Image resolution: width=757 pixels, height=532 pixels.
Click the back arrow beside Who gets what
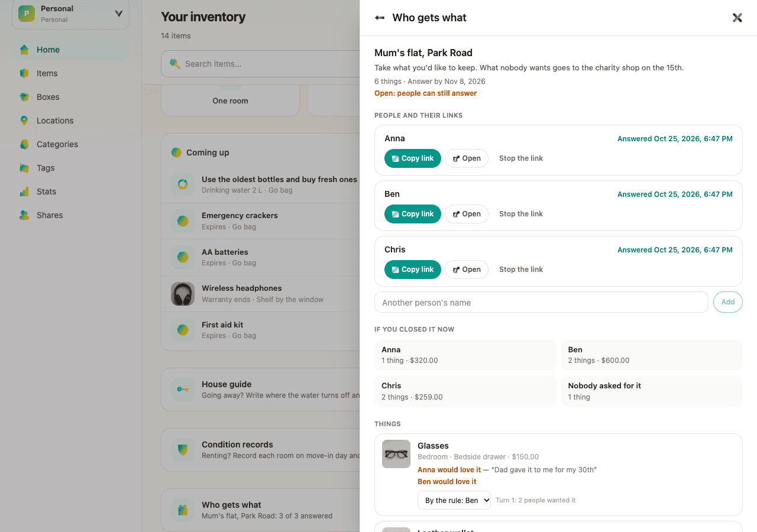(380, 18)
